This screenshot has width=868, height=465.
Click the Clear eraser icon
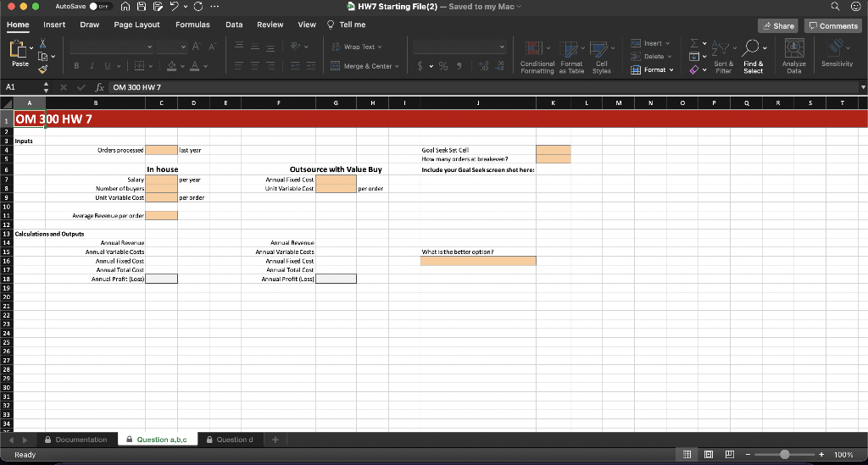(x=694, y=69)
